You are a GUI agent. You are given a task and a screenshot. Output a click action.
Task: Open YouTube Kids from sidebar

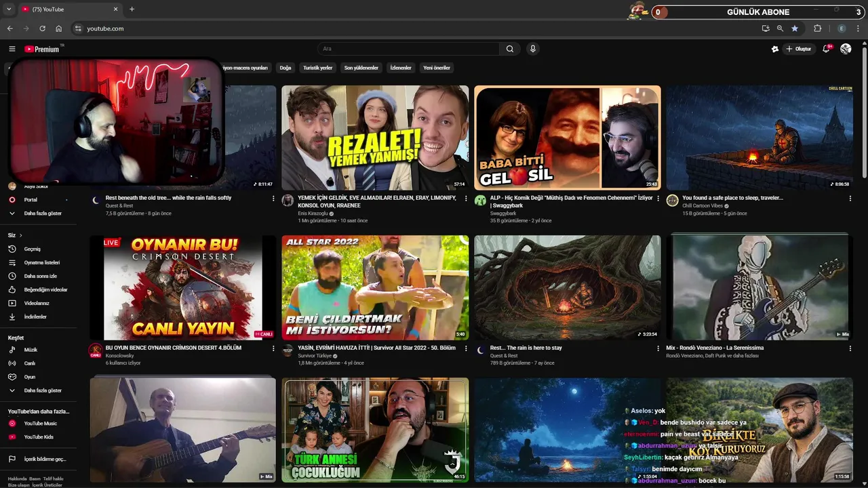pyautogui.click(x=38, y=437)
